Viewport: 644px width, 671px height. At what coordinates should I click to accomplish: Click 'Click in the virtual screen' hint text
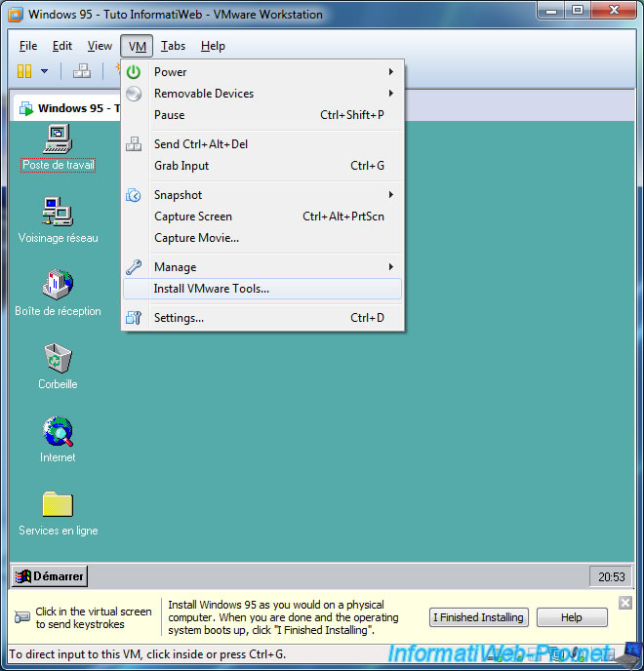(x=94, y=617)
